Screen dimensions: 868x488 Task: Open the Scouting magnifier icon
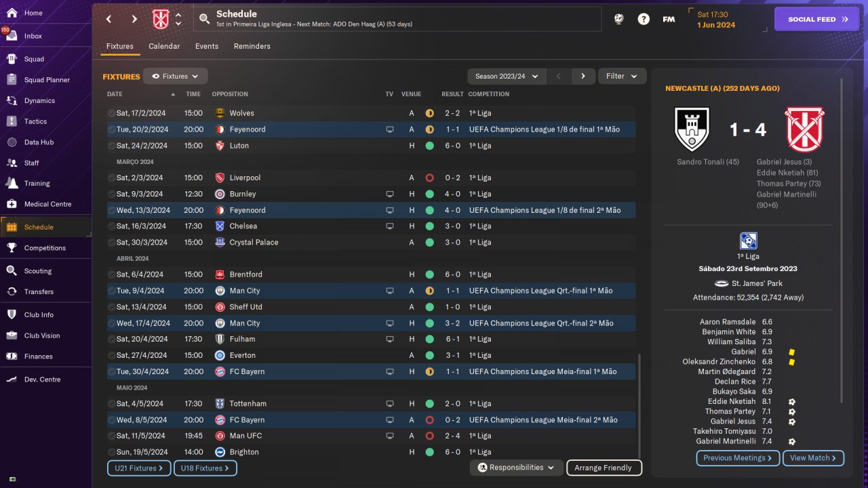click(12, 271)
